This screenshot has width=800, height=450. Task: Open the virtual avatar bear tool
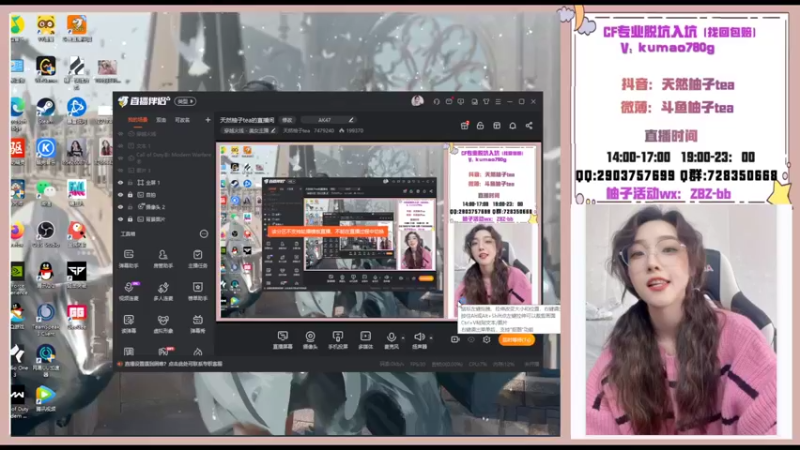[163, 323]
